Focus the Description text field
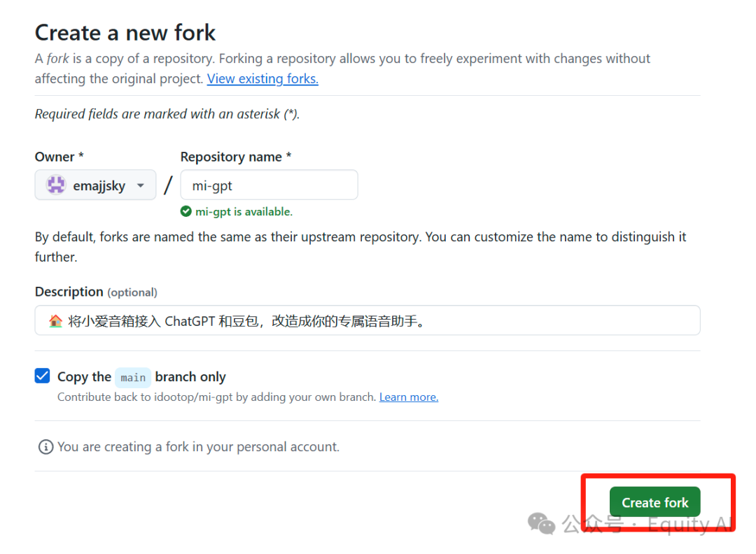Viewport: 756px width, 554px height. [367, 320]
